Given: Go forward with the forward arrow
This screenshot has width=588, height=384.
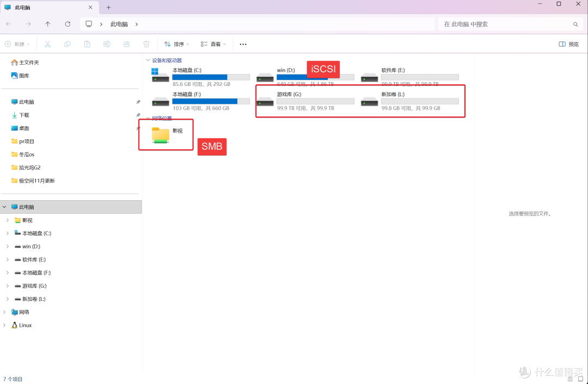Looking at the screenshot, I should [x=28, y=24].
